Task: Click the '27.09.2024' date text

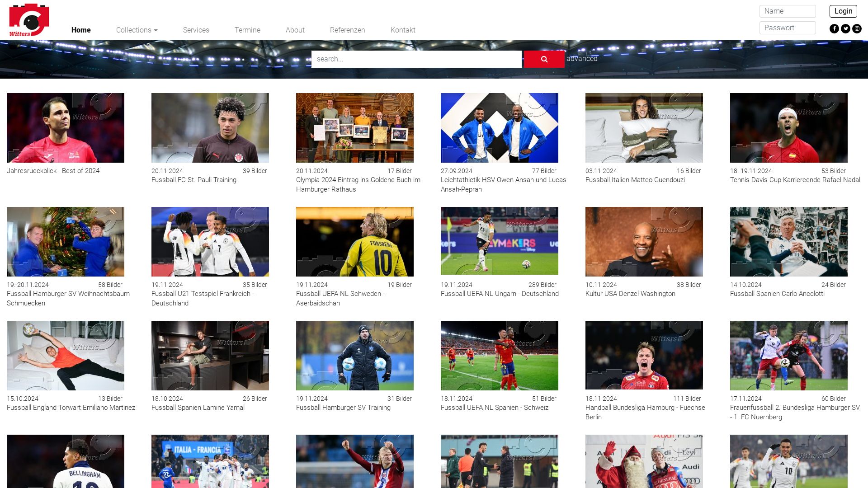Action: pyautogui.click(x=457, y=171)
